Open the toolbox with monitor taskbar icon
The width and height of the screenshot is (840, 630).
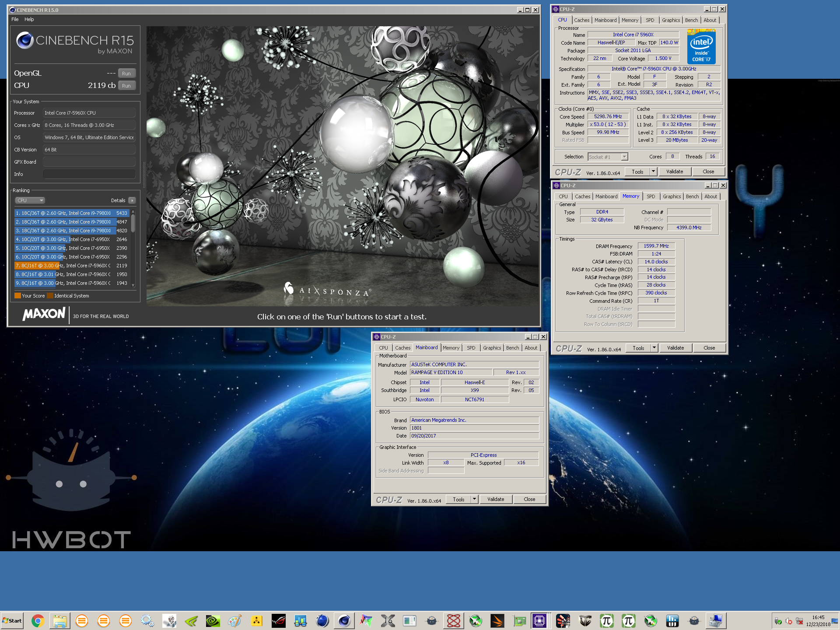(x=716, y=620)
